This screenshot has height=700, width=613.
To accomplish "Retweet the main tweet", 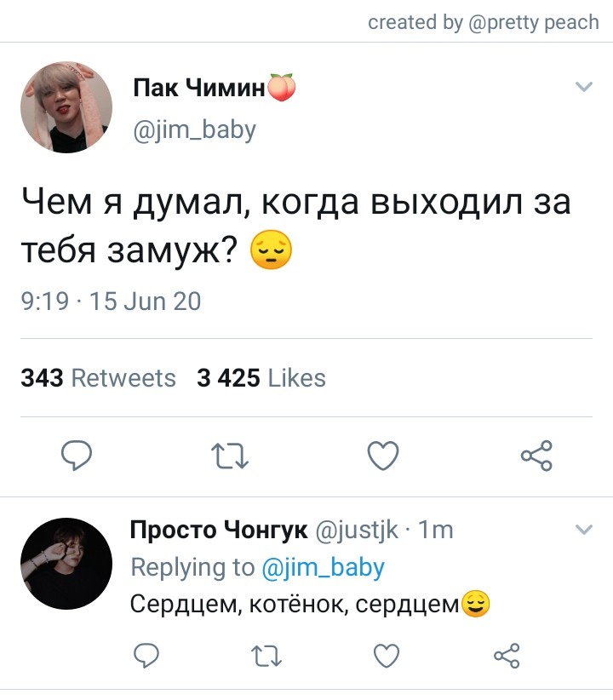I will 230,456.
